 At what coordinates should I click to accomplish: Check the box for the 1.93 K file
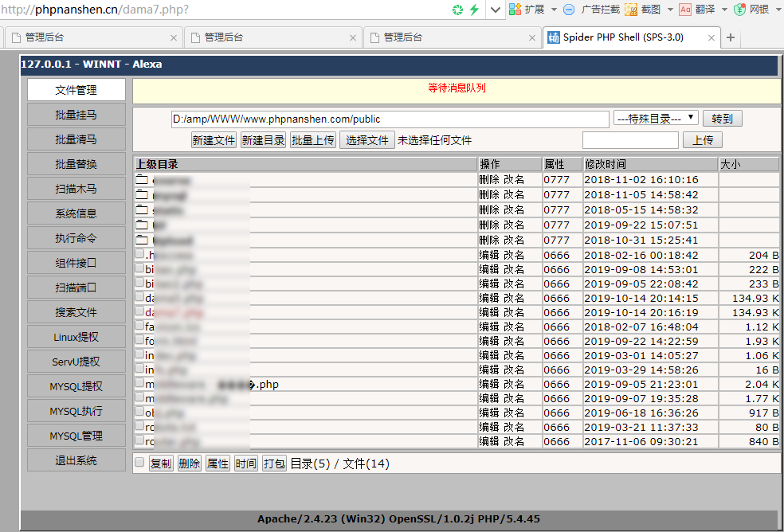[x=139, y=340]
